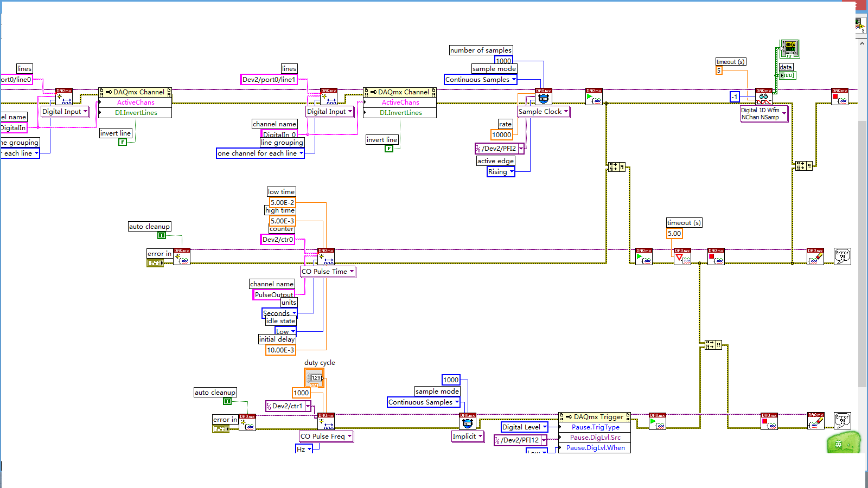Image resolution: width=868 pixels, height=488 pixels.
Task: Select the DAQmx Timing node above Sample Clock
Action: pos(544,97)
